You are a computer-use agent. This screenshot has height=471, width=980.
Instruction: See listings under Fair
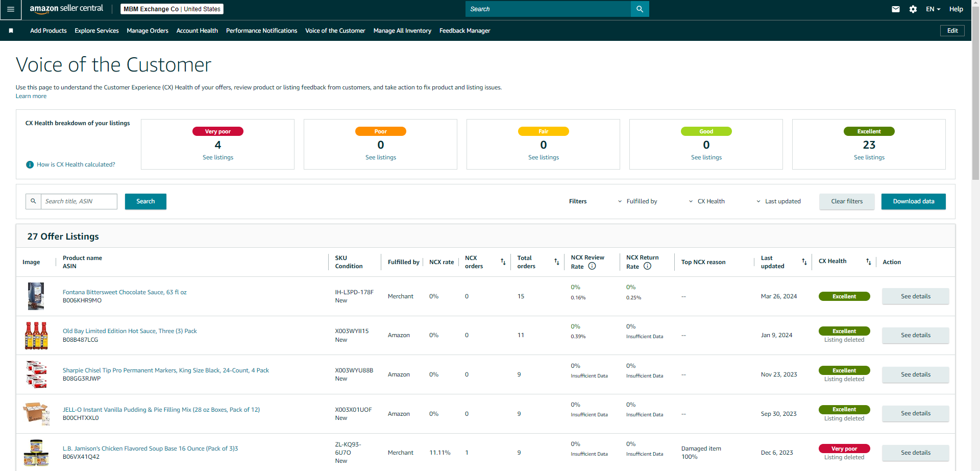click(x=544, y=157)
